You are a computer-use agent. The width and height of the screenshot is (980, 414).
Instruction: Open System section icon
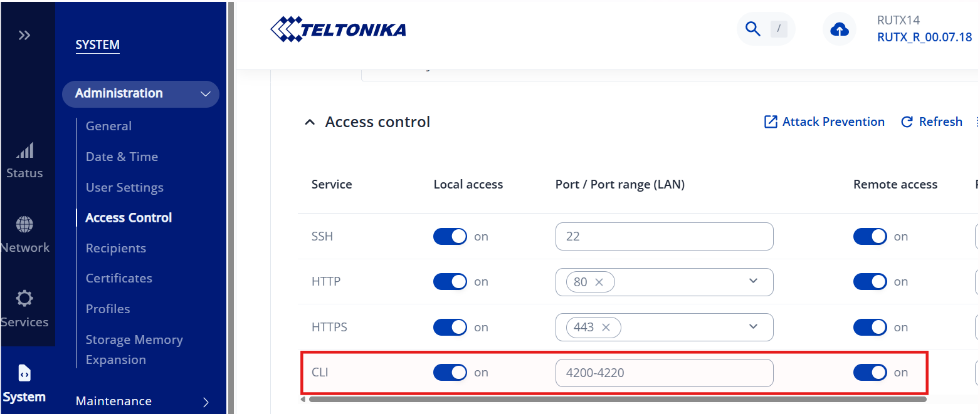tap(24, 373)
